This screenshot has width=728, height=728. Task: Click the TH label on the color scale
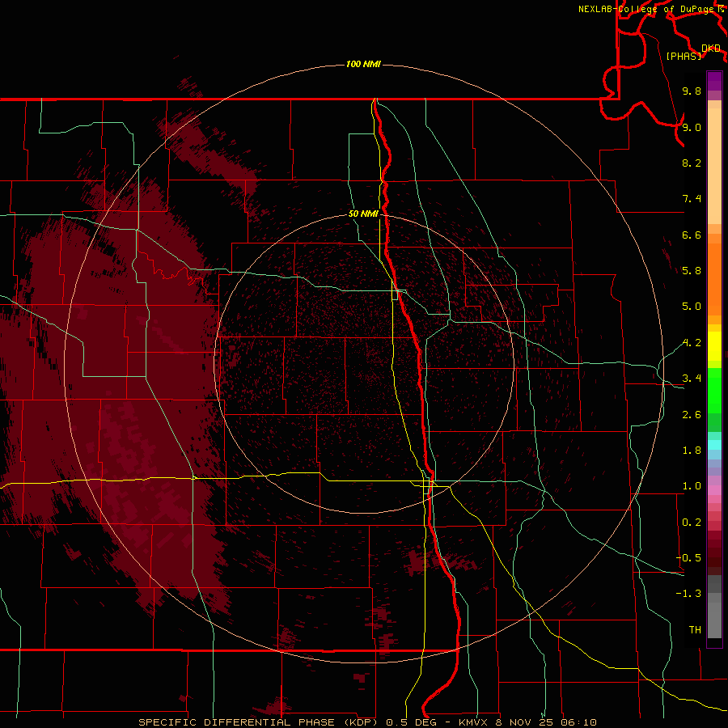click(x=695, y=630)
